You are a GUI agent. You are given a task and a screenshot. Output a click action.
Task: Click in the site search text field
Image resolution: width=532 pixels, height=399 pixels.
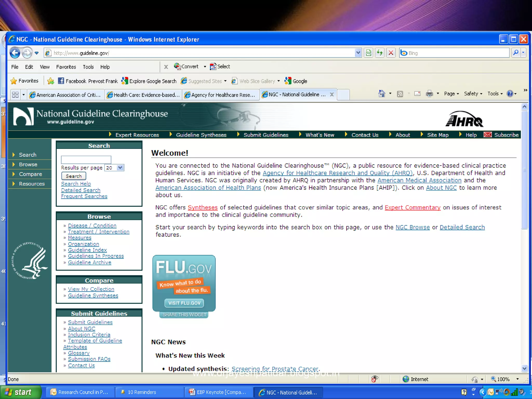coord(86,159)
